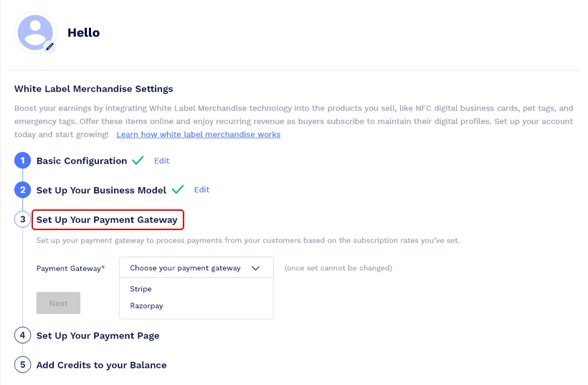588x385 pixels.
Task: Click the profile avatar picture
Action: coord(35,32)
